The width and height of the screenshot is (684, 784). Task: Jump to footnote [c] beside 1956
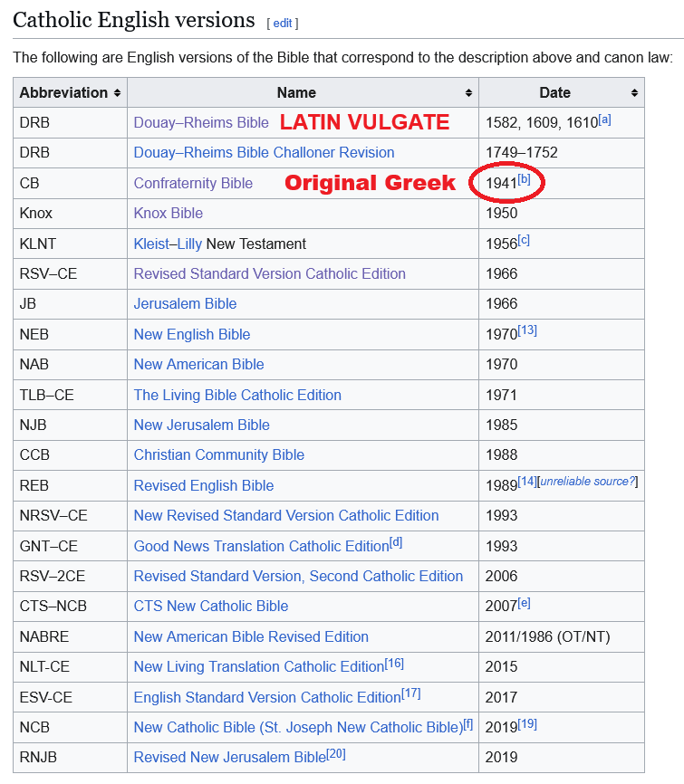tap(524, 241)
